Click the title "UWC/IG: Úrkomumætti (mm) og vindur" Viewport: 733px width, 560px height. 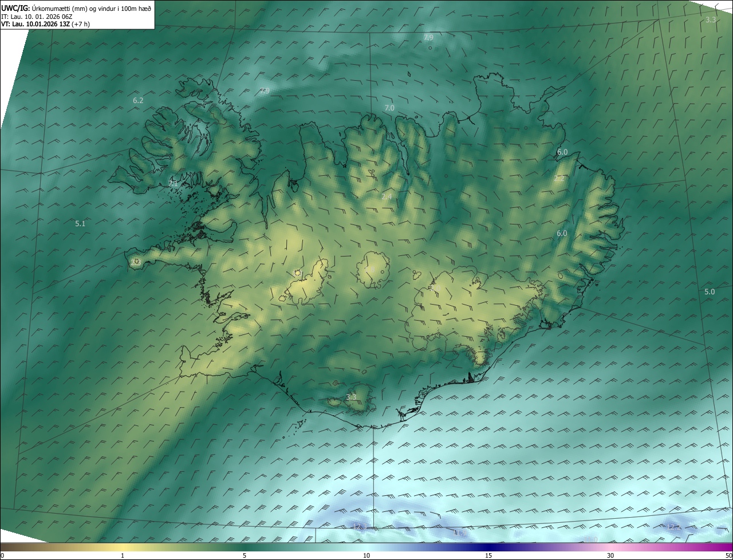click(76, 7)
